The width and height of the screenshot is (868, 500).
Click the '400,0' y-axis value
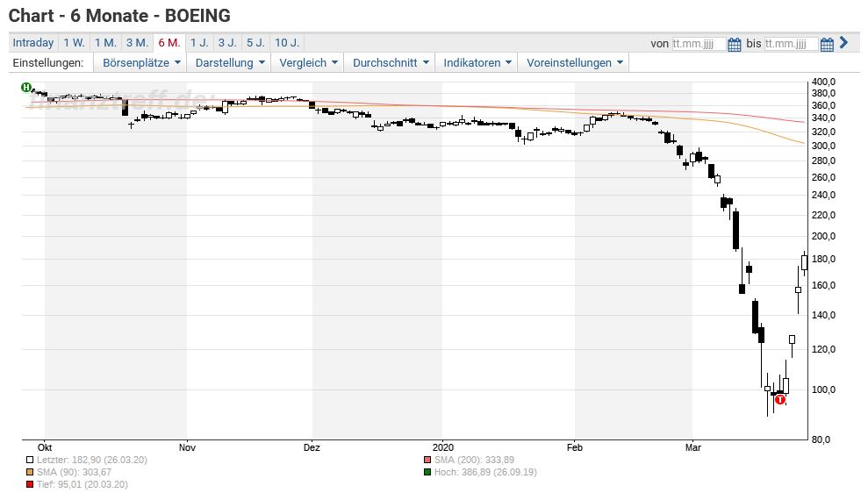pos(824,82)
